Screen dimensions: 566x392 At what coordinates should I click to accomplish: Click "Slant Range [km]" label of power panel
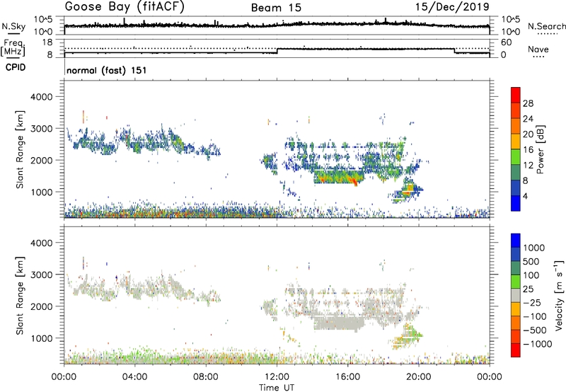pos(20,149)
